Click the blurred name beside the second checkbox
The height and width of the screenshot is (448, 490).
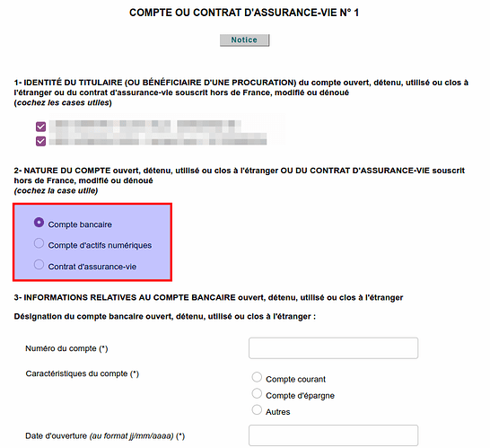(158, 140)
